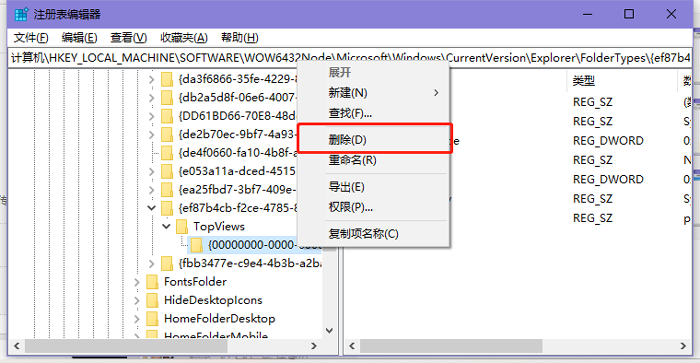Click the values pane horizontal scrollbar thumb
700x363 pixels.
(x=451, y=346)
